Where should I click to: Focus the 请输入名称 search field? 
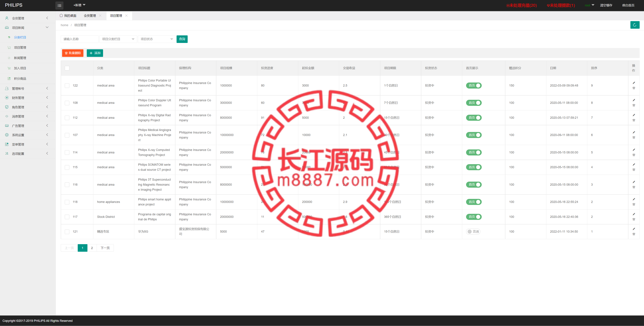click(80, 39)
